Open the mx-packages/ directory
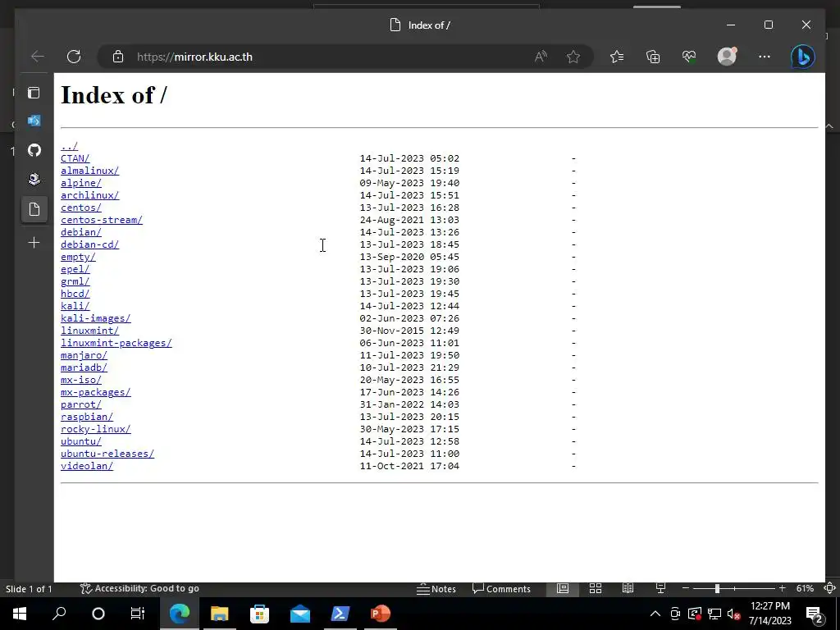Viewport: 840px width, 630px height. 95,392
